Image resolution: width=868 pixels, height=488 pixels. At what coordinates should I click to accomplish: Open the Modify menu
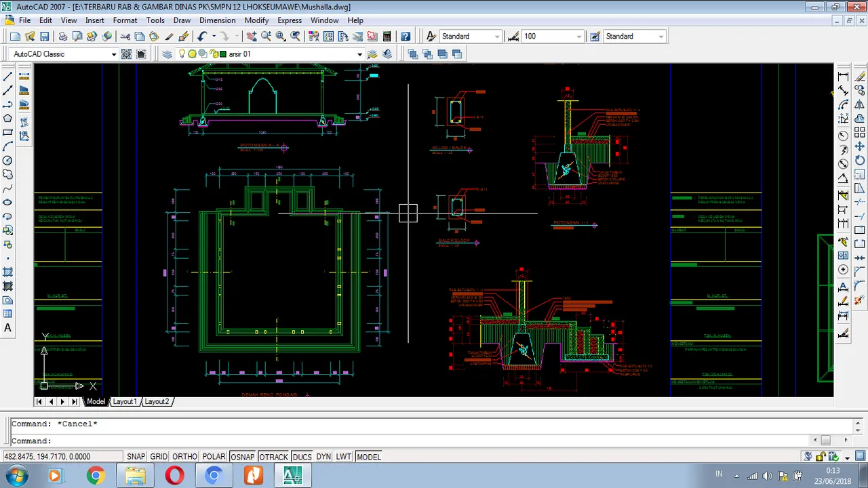coord(256,20)
